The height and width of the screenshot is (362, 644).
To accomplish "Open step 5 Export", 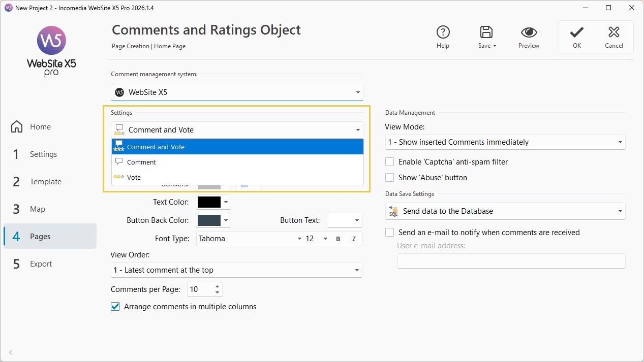I will click(x=41, y=264).
